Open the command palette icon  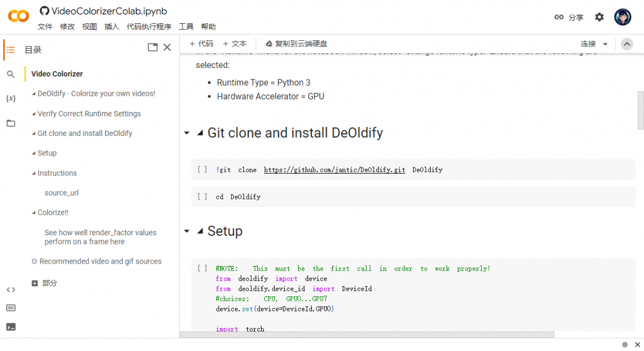pos(11,308)
